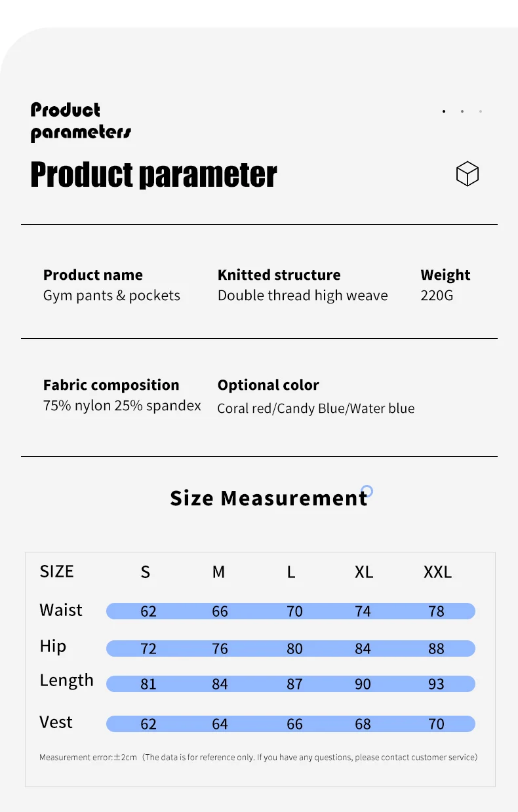Click the blue ring beside Size Measurement
Viewport: 518px width, 812px height.
[x=367, y=491]
